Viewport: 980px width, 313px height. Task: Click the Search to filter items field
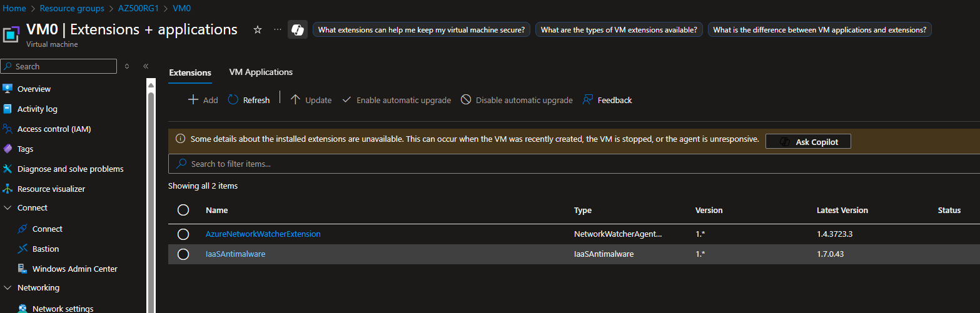point(375,164)
